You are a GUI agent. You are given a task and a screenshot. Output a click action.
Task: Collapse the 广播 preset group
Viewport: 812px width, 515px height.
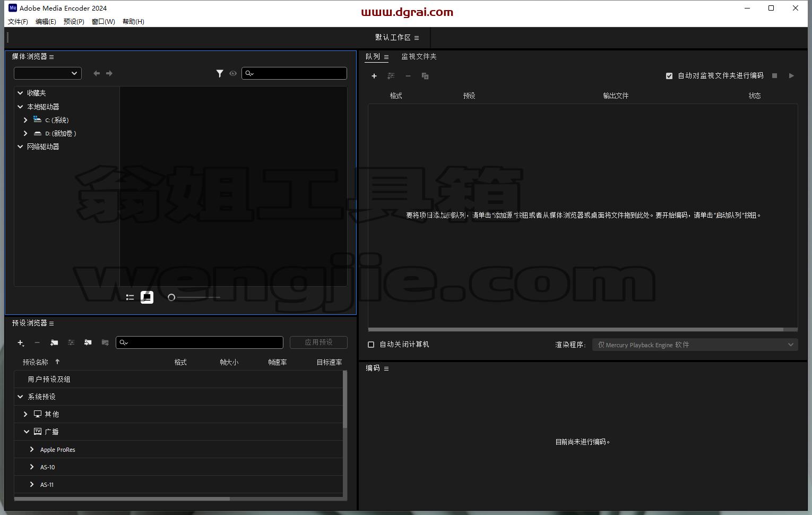point(26,432)
